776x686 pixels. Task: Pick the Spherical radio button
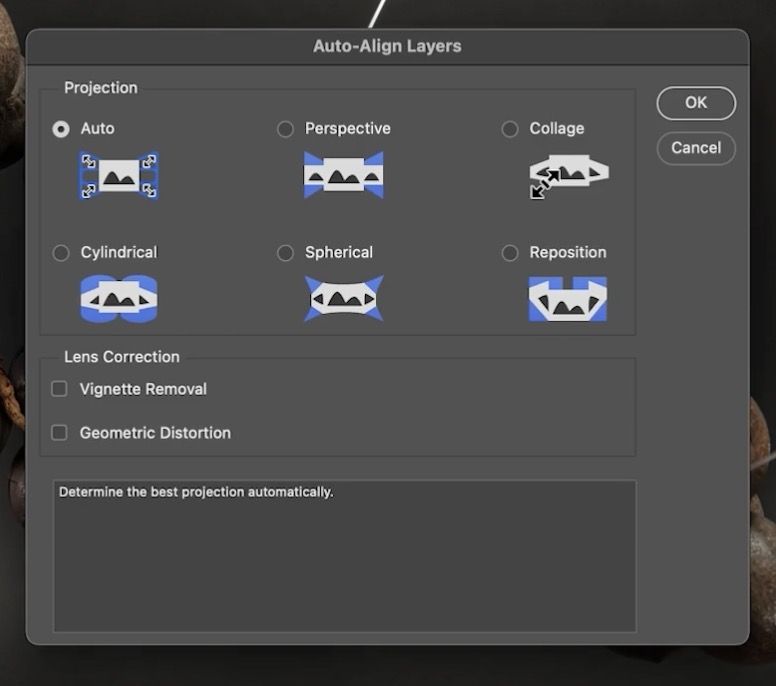pyautogui.click(x=286, y=253)
